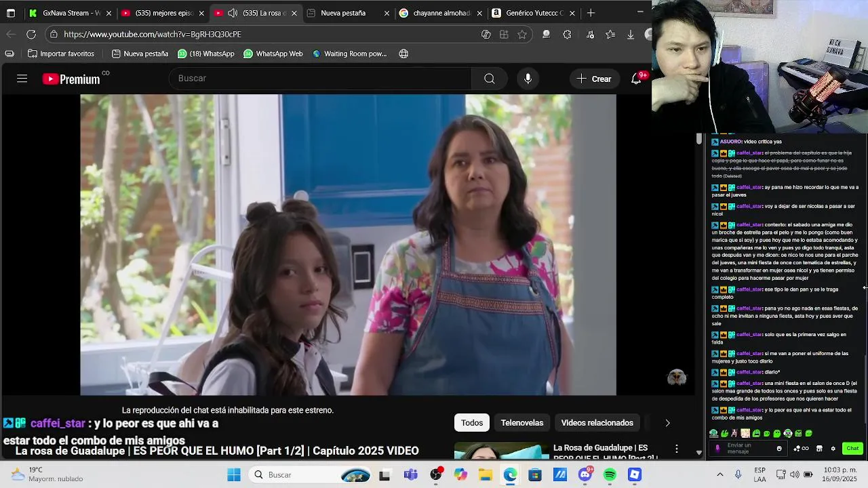Open the Waiting Room bookmark
868x488 pixels.
(x=350, y=54)
